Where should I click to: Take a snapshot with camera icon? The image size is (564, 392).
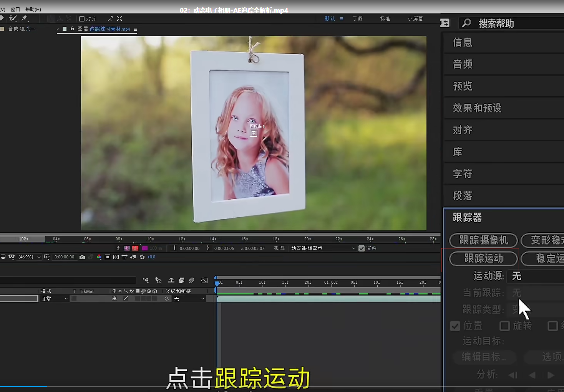(82, 257)
